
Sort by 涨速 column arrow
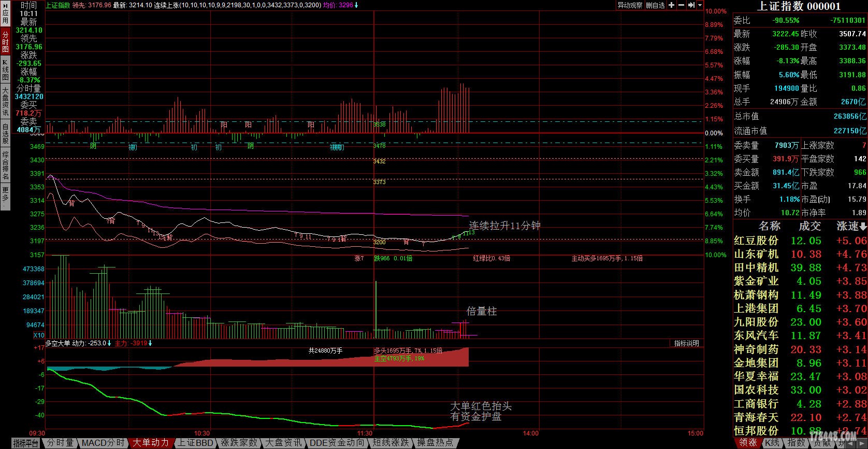click(863, 227)
